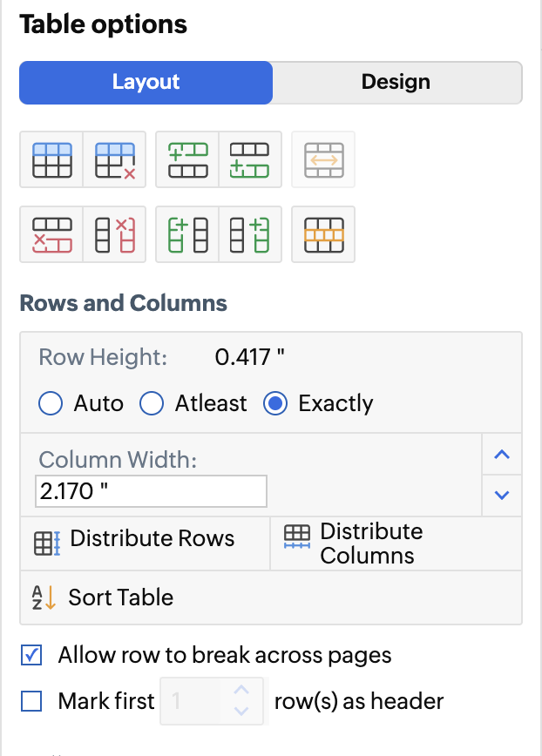This screenshot has width=542, height=756.
Task: Select the Exactly row height option
Action: point(276,403)
